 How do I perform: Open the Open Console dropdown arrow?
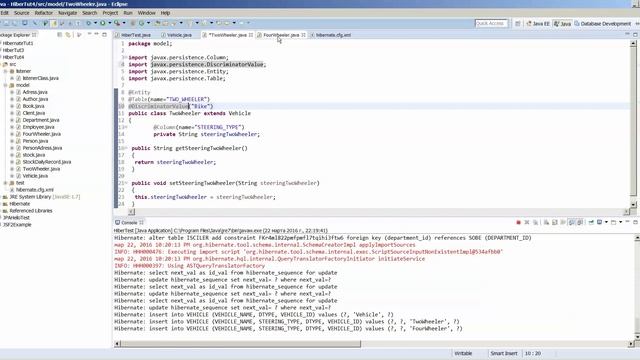620,222
